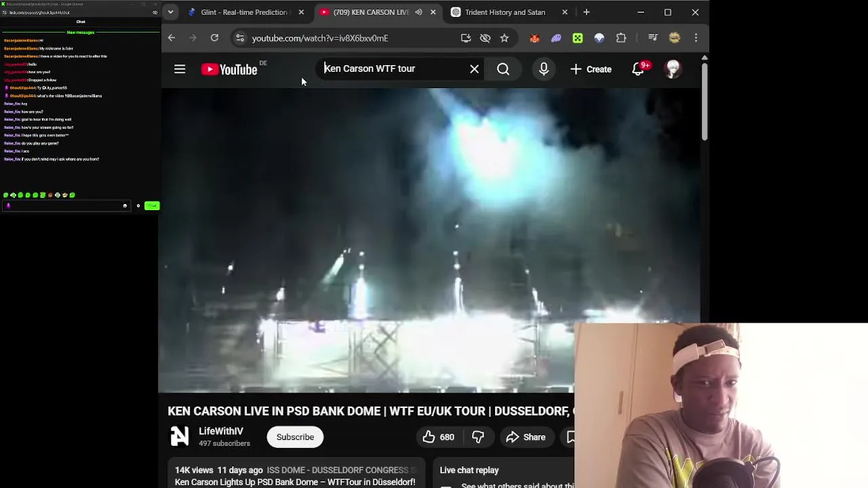The image size is (868, 488).
Task: View site information icon in address bar
Action: 239,38
